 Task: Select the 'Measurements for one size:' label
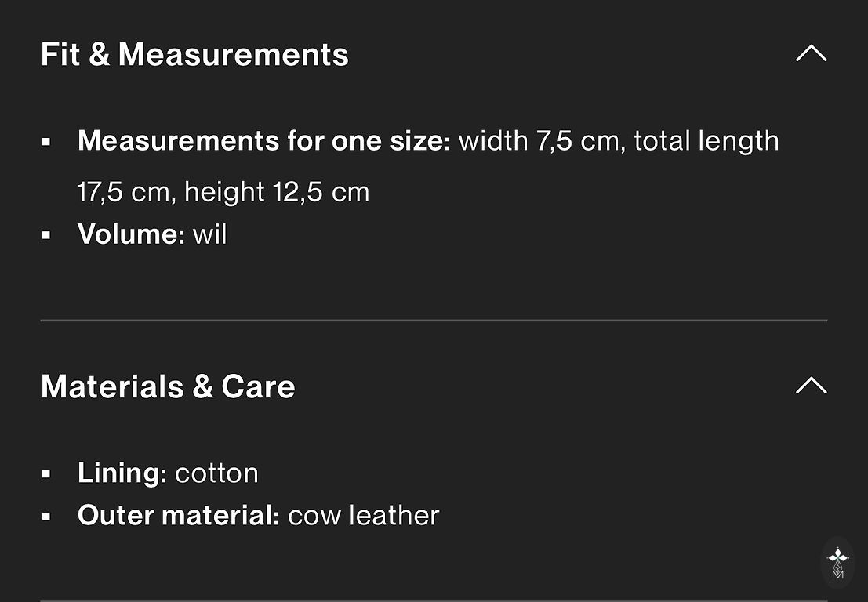click(x=263, y=141)
